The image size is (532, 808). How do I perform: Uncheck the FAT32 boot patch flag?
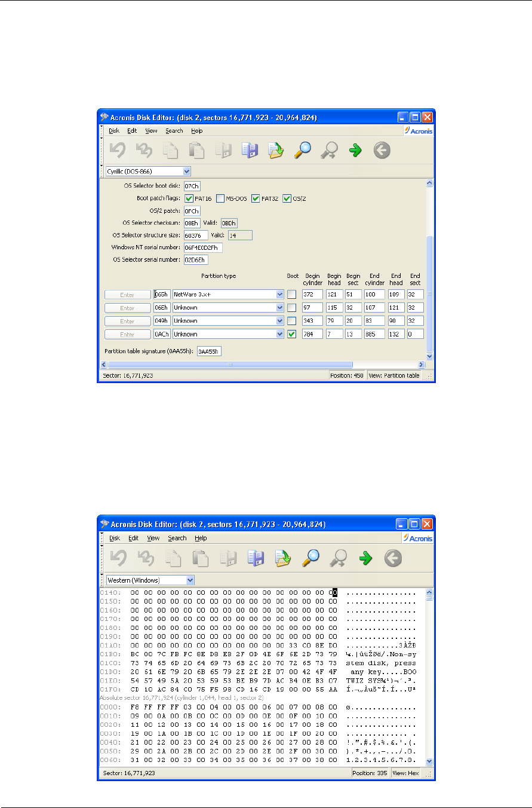(x=256, y=198)
